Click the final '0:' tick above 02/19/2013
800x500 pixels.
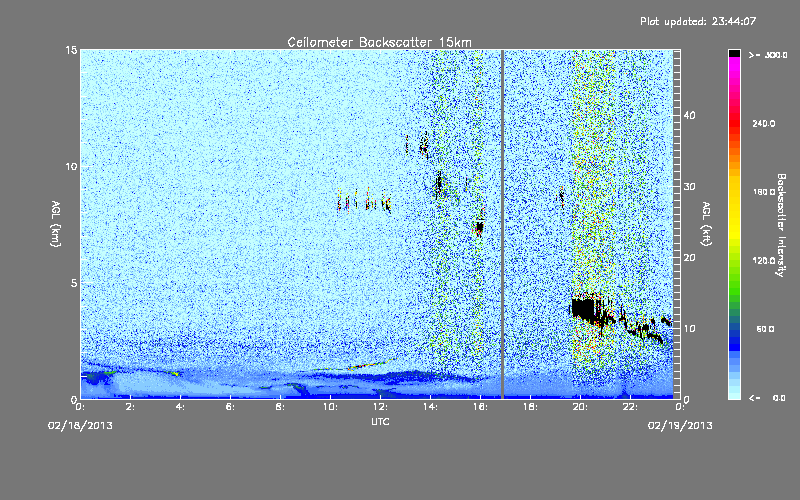point(680,407)
